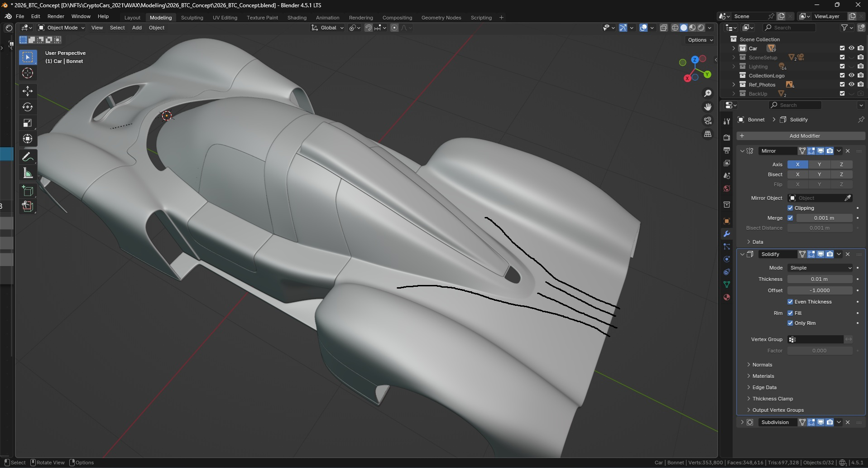Choose the Measure tool

(28, 173)
